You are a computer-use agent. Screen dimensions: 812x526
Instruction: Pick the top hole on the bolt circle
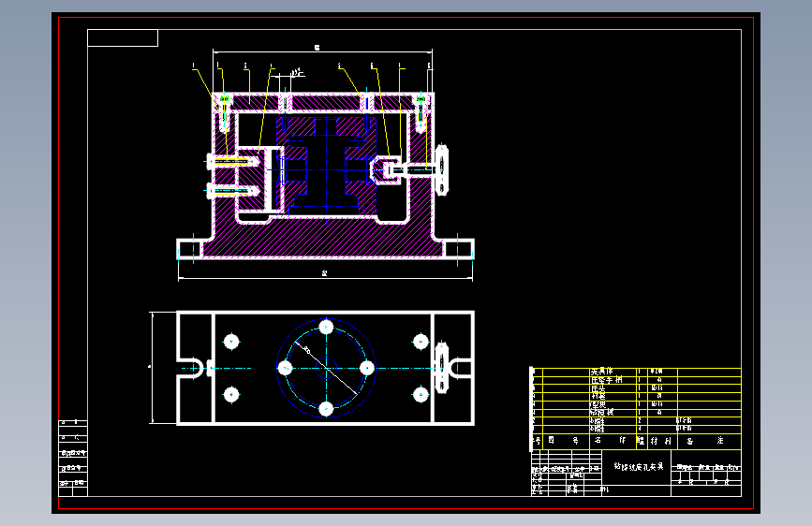point(326,328)
